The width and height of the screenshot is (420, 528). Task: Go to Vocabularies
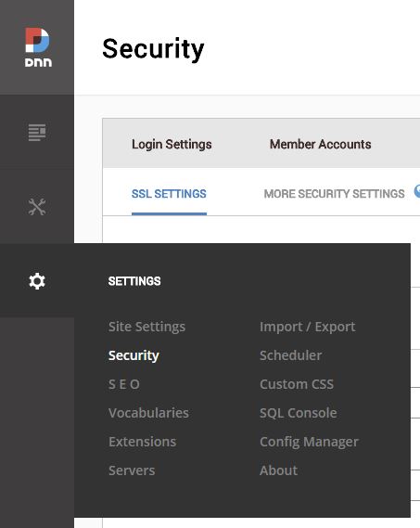pyautogui.click(x=148, y=413)
